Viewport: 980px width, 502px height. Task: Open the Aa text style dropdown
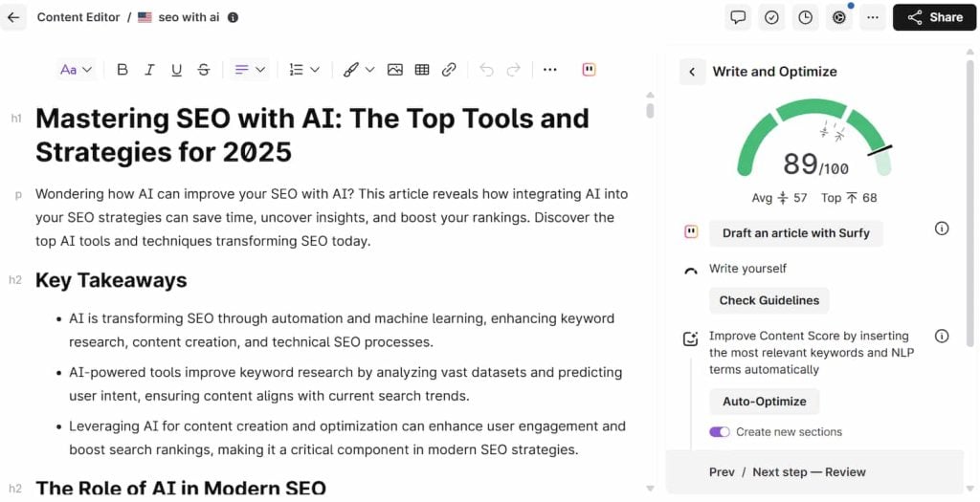(76, 70)
